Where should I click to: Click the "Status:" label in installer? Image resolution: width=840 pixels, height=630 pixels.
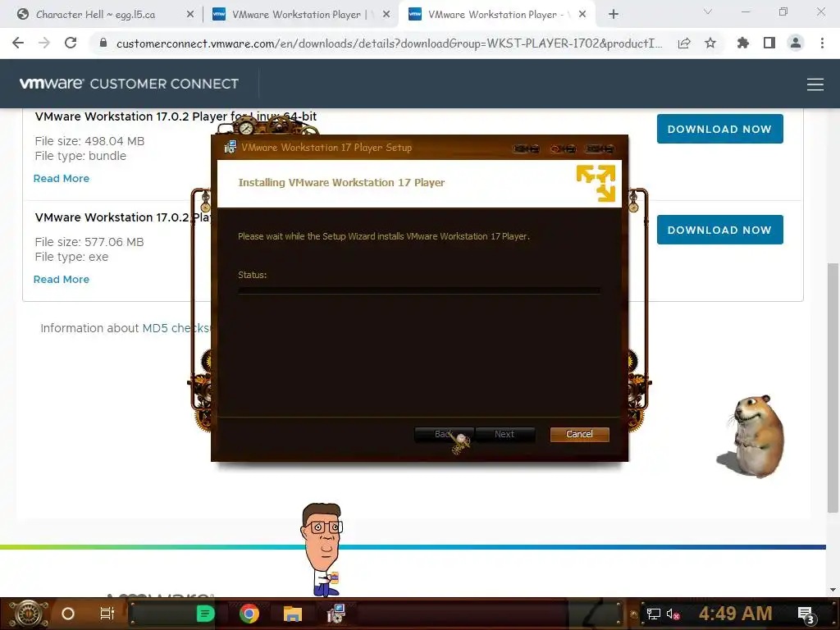point(253,275)
